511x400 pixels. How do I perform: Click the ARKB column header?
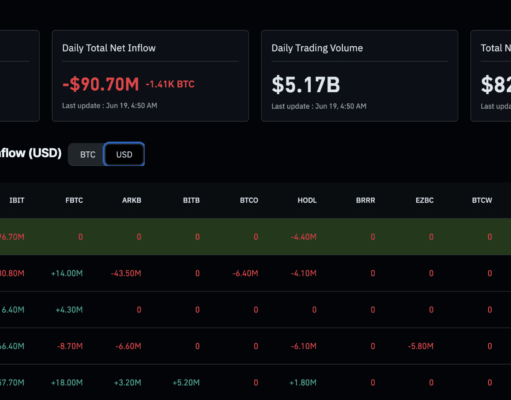pos(132,200)
